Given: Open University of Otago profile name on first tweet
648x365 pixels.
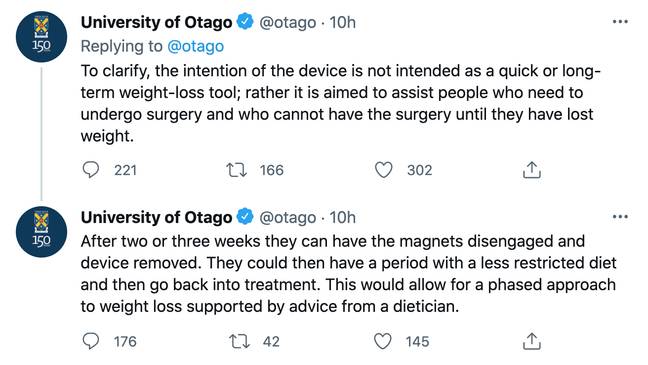Looking at the screenshot, I should click(156, 22).
